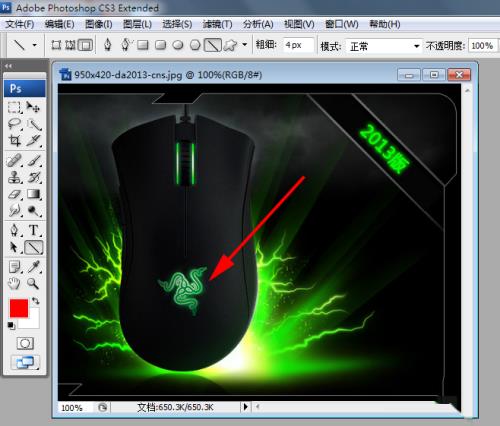The width and height of the screenshot is (500, 426).
Task: Select the Notes tool
Action: 14,267
